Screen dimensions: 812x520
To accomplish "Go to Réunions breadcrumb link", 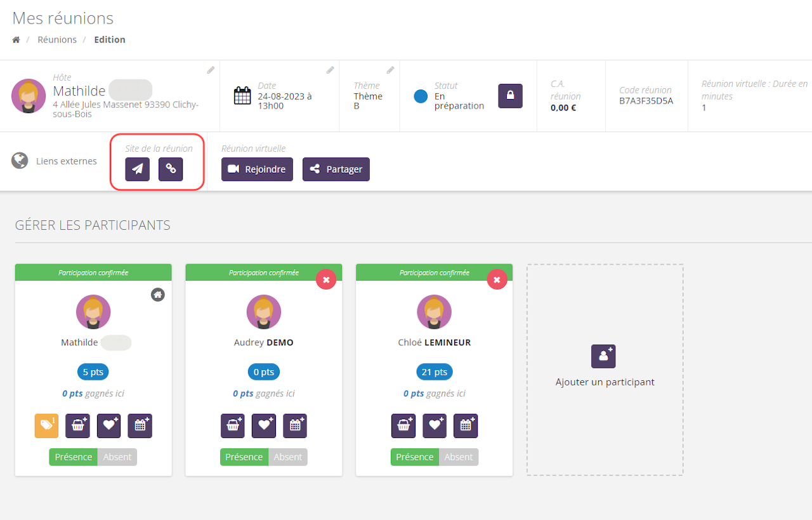I will (57, 39).
